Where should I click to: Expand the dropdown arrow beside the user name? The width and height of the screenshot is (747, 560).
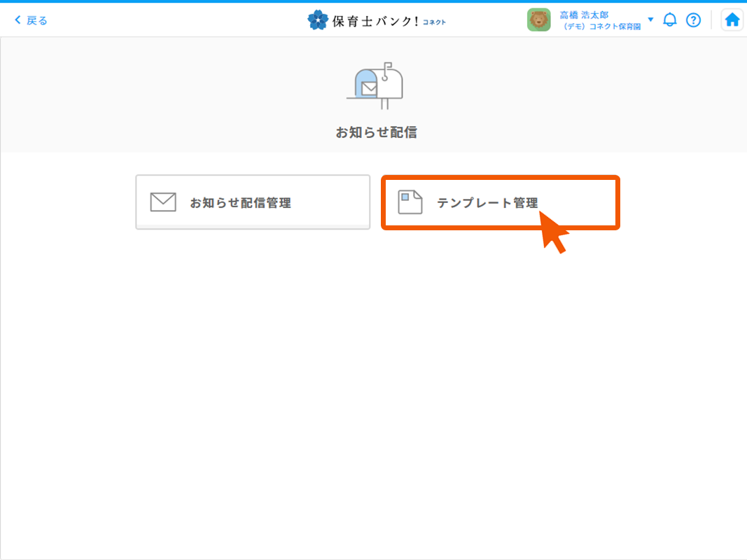point(650,20)
